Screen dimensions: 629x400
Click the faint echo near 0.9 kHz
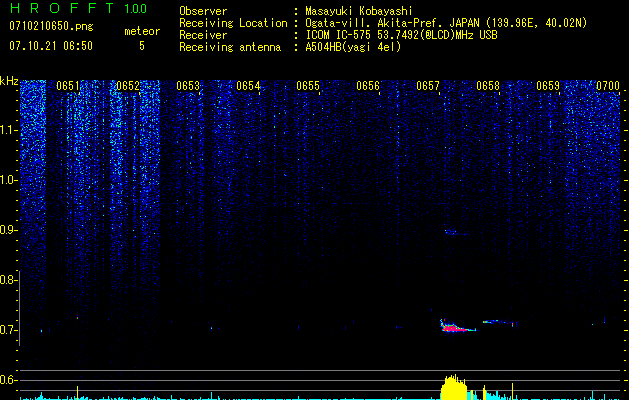point(451,232)
